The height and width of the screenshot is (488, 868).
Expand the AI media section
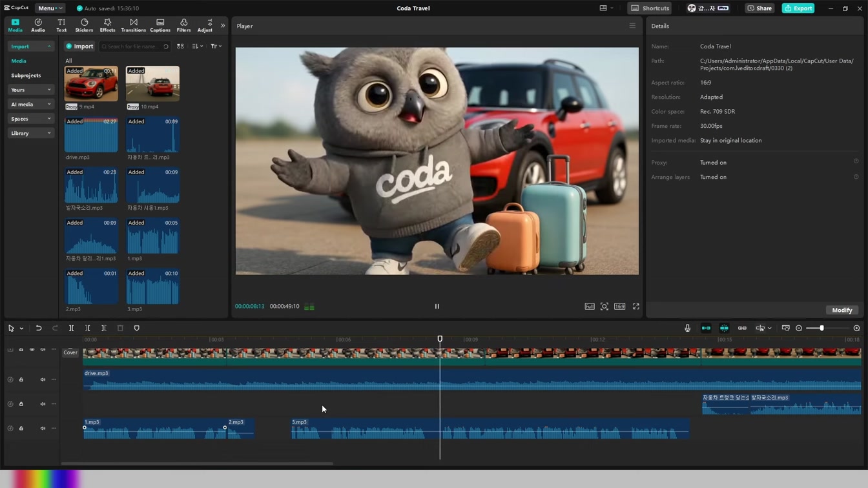[x=30, y=104]
